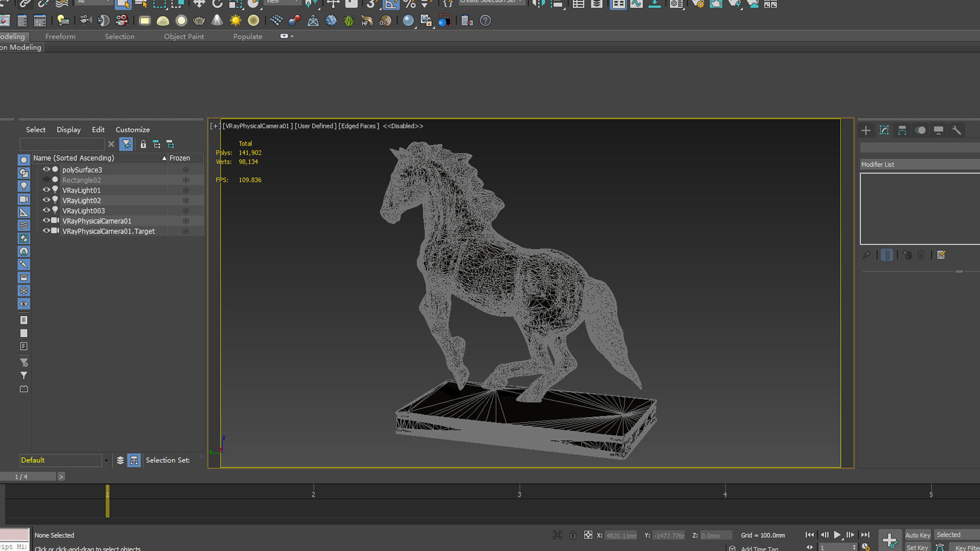Open the User Defined viewport menu

pos(315,126)
